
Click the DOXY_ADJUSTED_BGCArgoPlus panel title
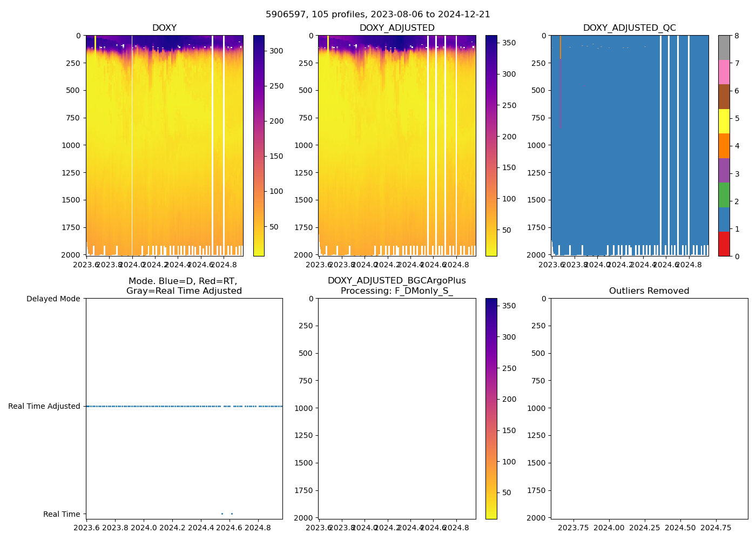(x=397, y=286)
